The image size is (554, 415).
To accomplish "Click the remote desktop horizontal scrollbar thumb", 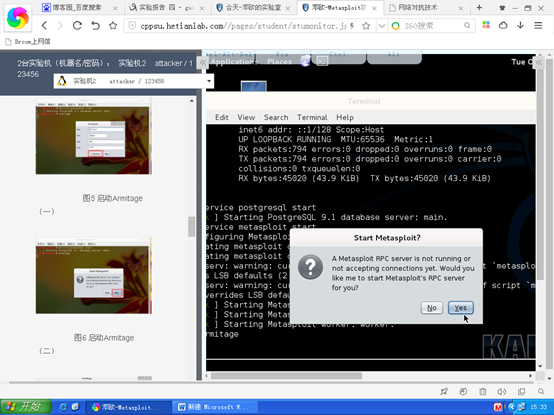I will pyautogui.click(x=286, y=376).
